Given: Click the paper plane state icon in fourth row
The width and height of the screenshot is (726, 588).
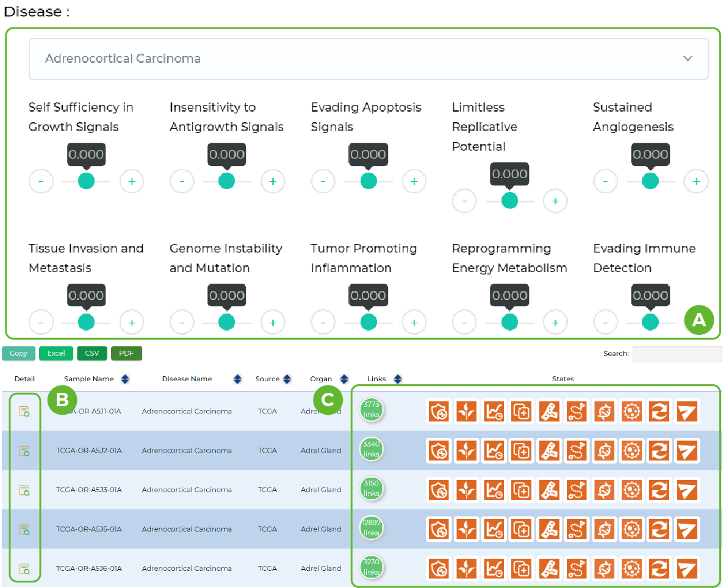Looking at the screenshot, I should coord(687,529).
